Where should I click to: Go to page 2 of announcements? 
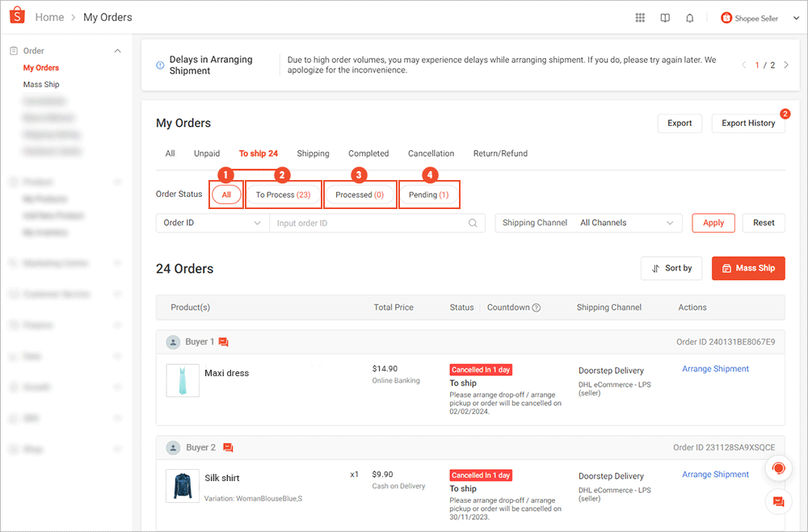785,65
